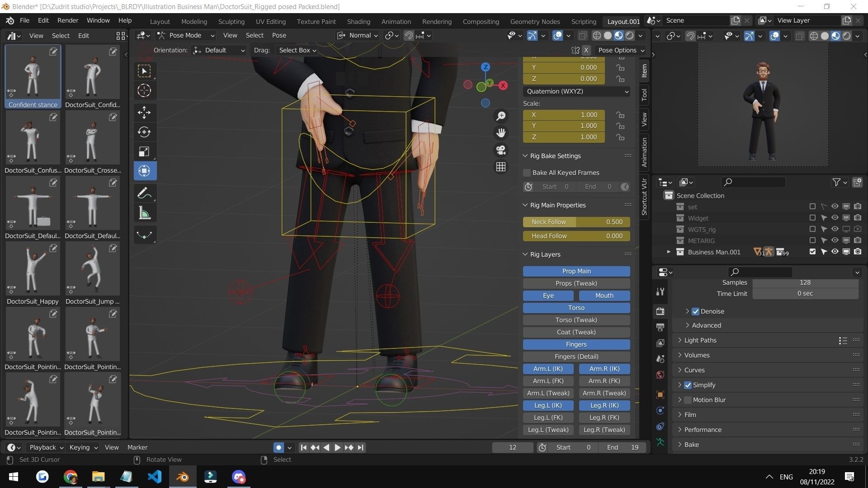The image size is (868, 488).
Task: Disable the Denoise checkbox
Action: [695, 311]
